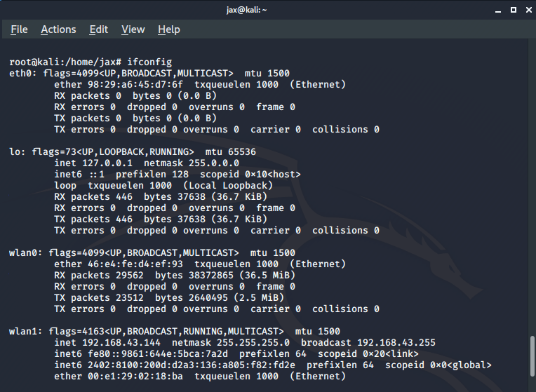Maximize the terminal window

point(513,10)
